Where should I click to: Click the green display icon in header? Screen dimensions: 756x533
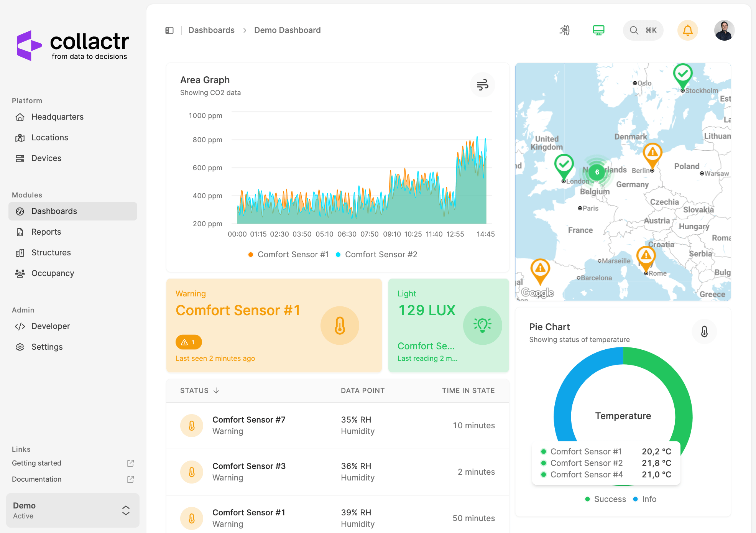(598, 30)
